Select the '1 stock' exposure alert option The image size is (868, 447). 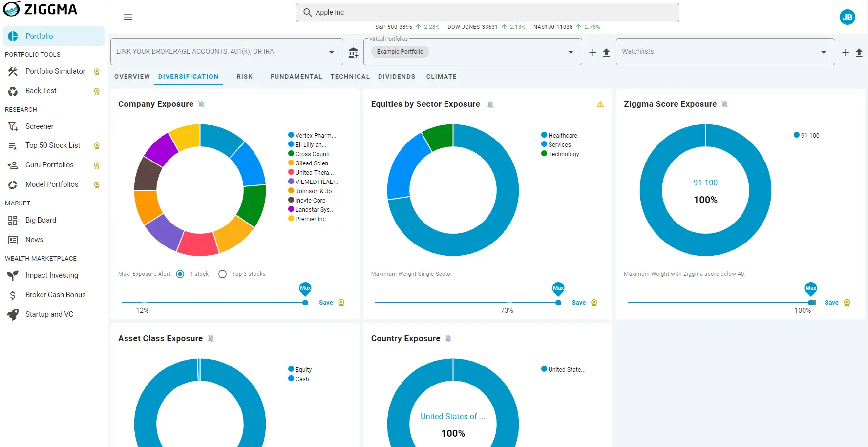pos(180,274)
